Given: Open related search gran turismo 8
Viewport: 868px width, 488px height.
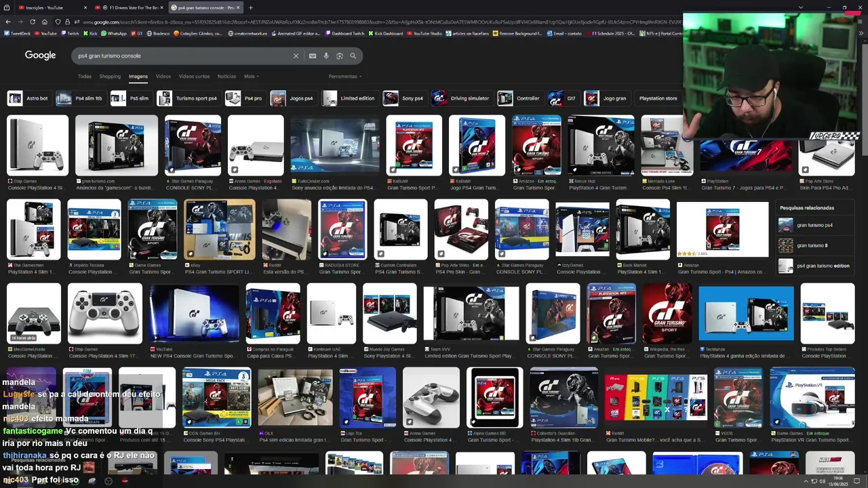Looking at the screenshot, I should click(815, 245).
